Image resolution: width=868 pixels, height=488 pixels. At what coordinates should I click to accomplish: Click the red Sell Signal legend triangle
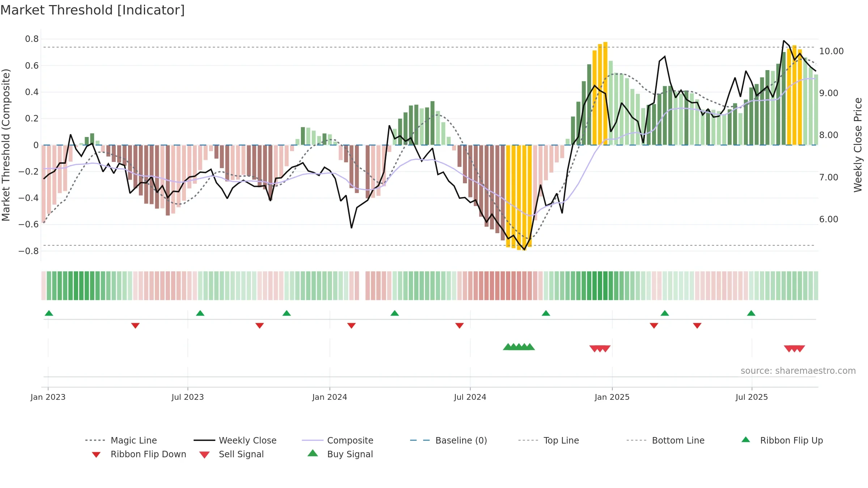point(204,455)
